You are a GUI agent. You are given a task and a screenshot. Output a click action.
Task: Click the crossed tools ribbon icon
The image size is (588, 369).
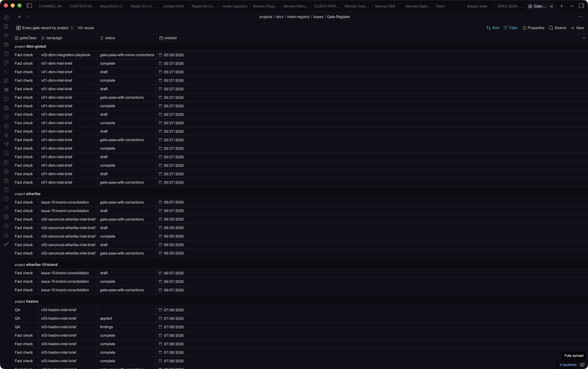[6, 90]
